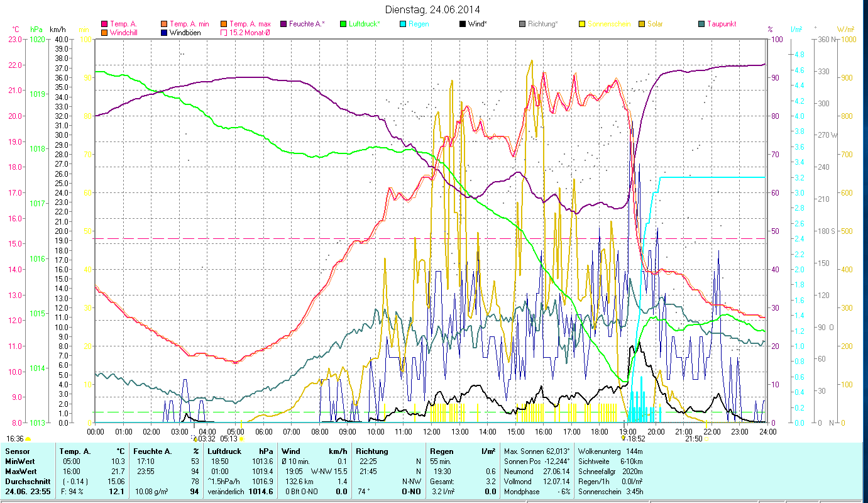This screenshot has width=868, height=503.
Task: Click the Sonnenschein 3:45h duration entry
Action: 610,492
